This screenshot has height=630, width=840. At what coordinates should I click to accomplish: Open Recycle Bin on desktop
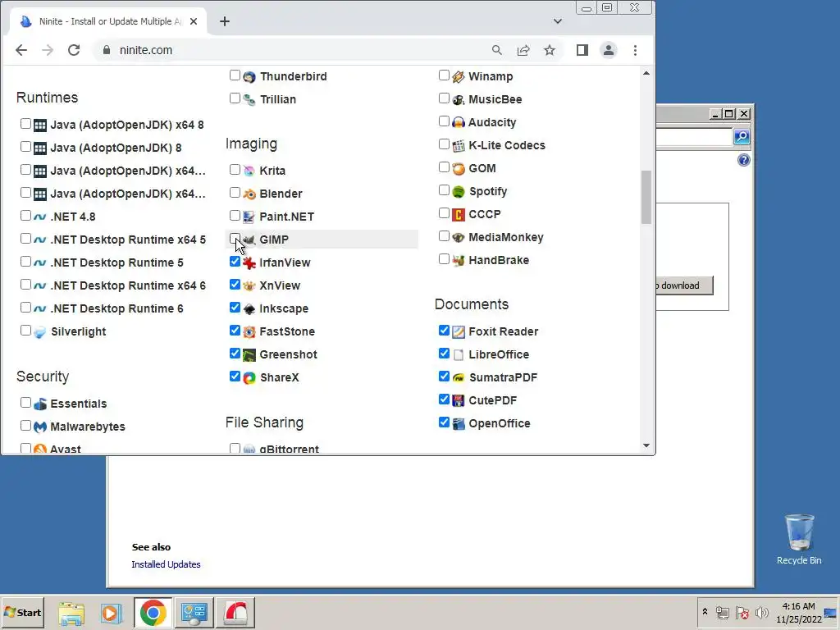point(799,540)
